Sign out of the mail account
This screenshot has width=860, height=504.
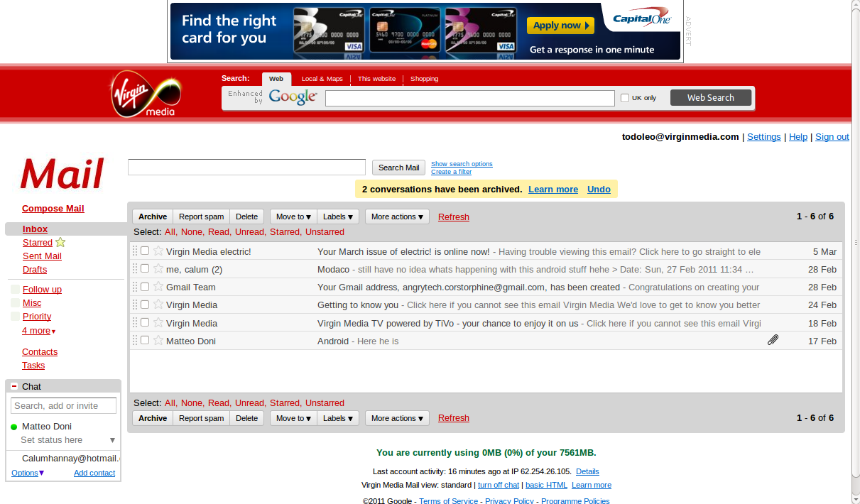coord(832,137)
